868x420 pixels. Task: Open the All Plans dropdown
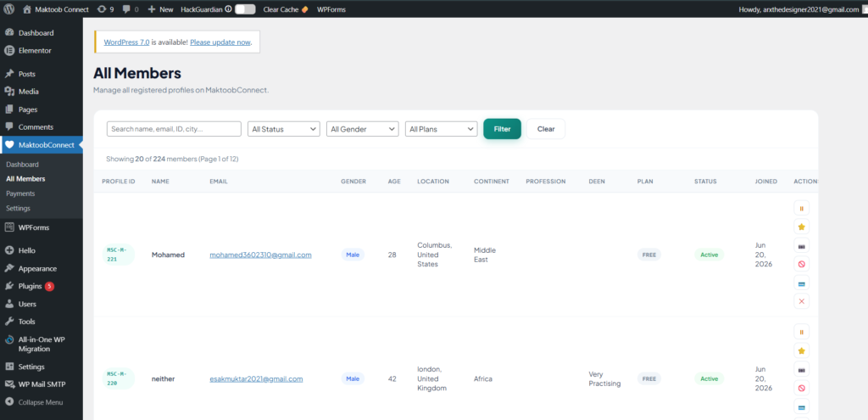441,129
